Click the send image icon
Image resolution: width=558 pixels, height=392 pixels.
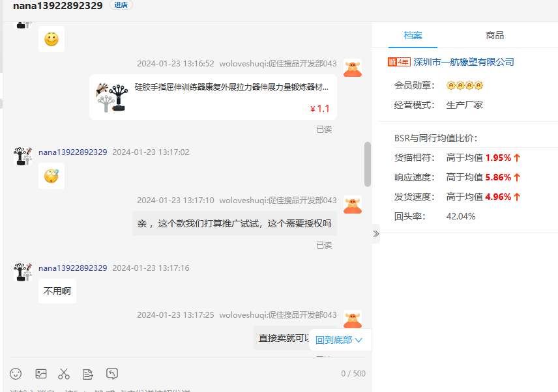coord(41,374)
